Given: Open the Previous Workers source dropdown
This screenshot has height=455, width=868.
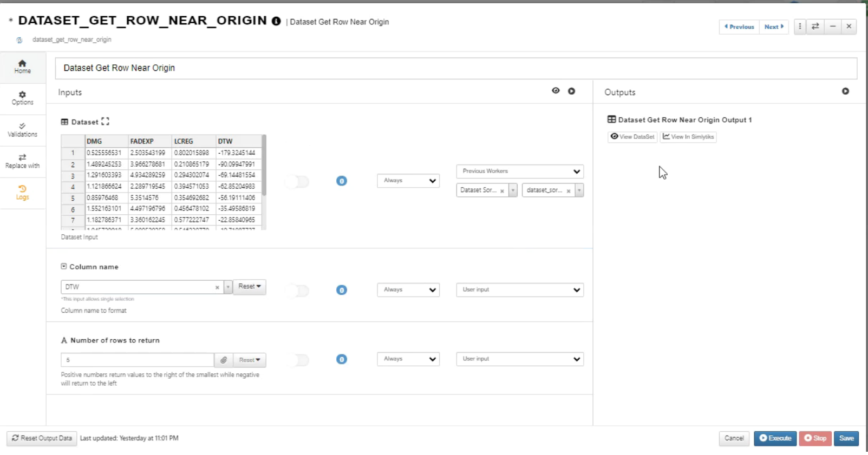Looking at the screenshot, I should (x=520, y=171).
